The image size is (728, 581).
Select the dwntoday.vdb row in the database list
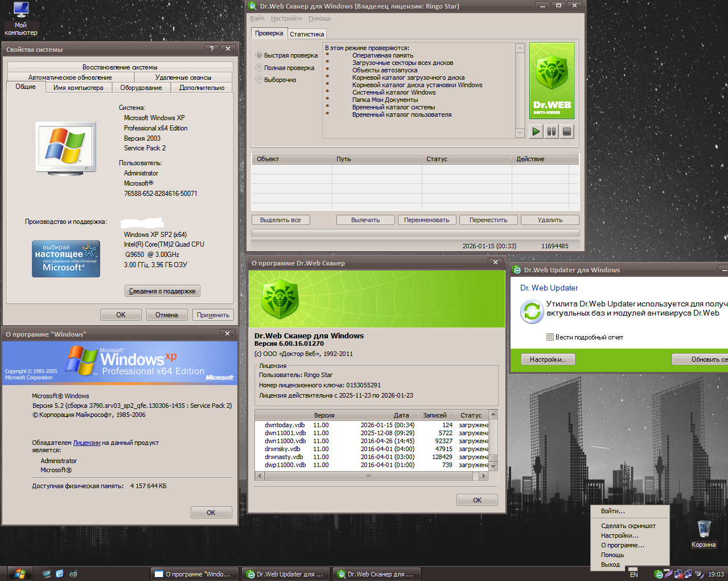coord(372,425)
